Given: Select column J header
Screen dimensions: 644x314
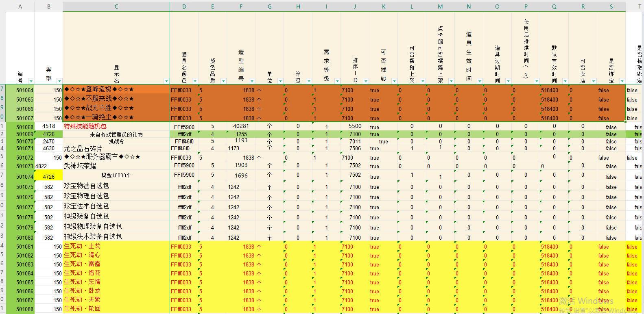Looking at the screenshot, I should point(355,6).
